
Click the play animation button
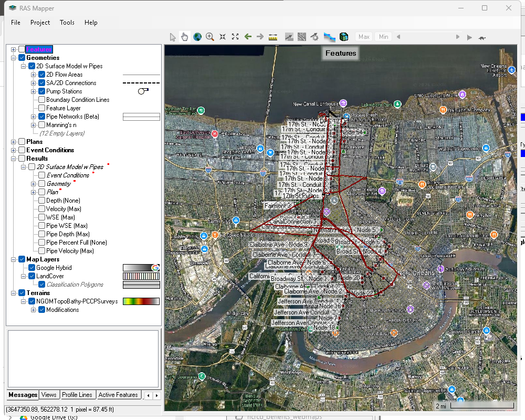tap(469, 37)
